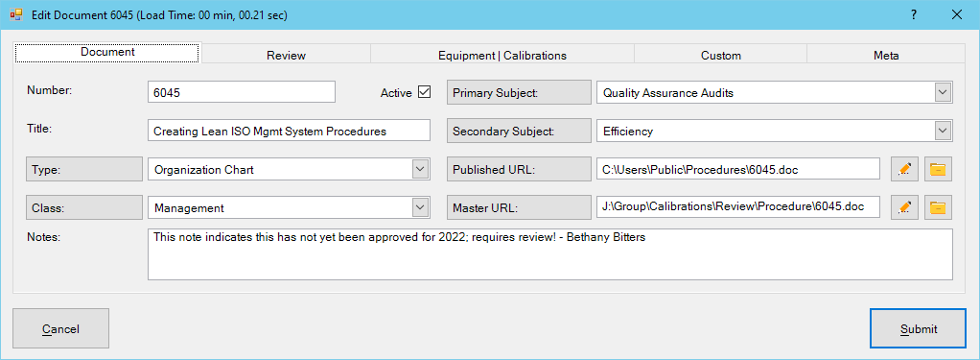Select the Document tab

107,52
